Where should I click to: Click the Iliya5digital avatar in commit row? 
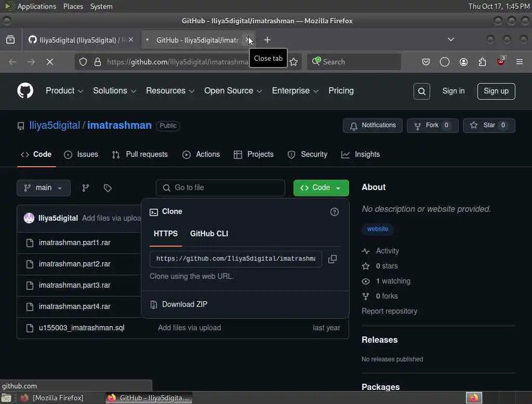pyautogui.click(x=29, y=218)
